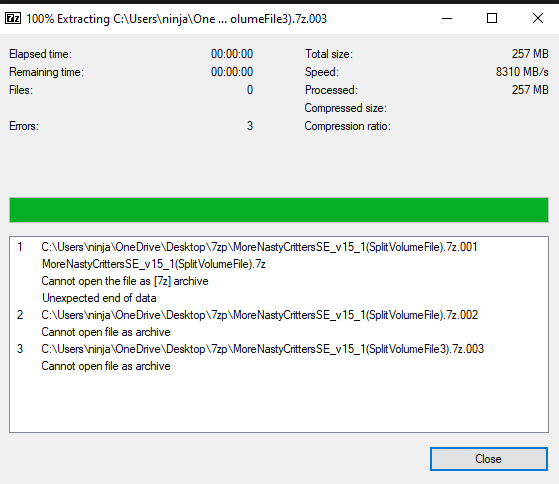Click the Remaining time label

click(x=46, y=72)
